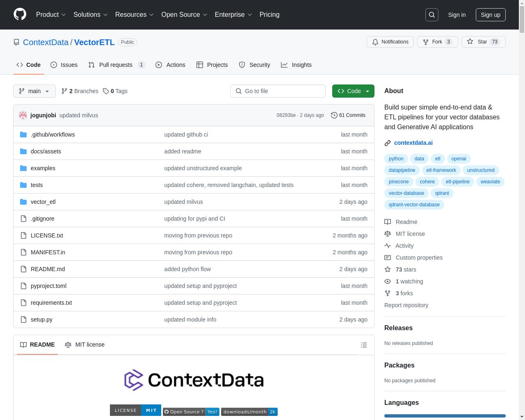Open the Pricing page link

click(x=269, y=15)
